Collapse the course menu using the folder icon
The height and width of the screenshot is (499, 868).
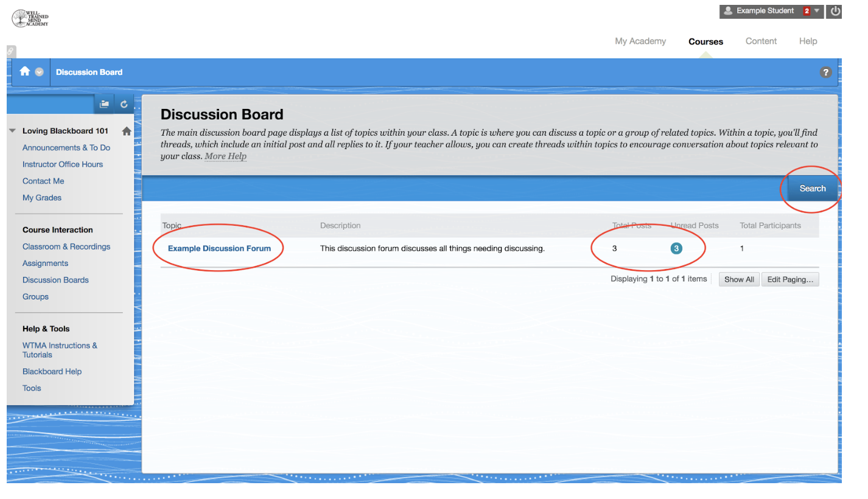(104, 103)
